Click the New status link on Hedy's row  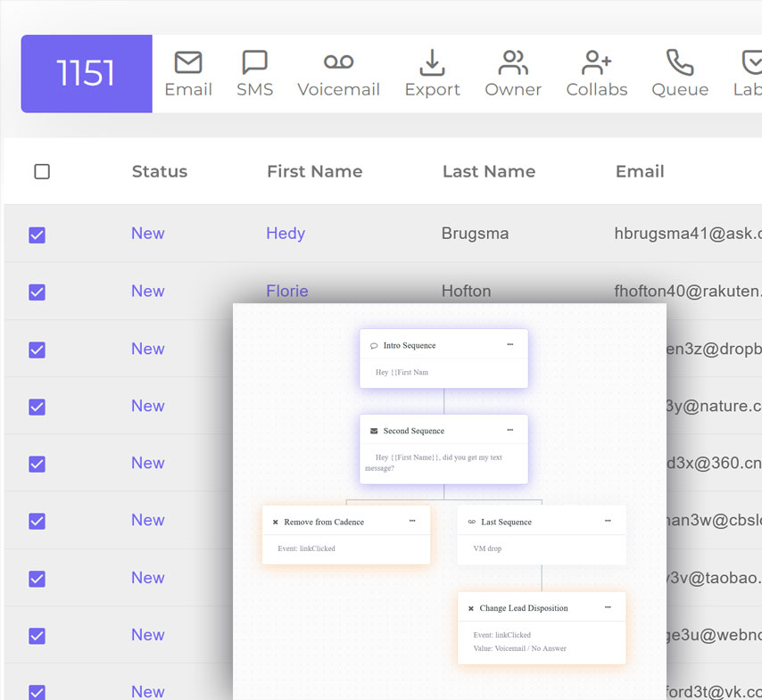147,234
